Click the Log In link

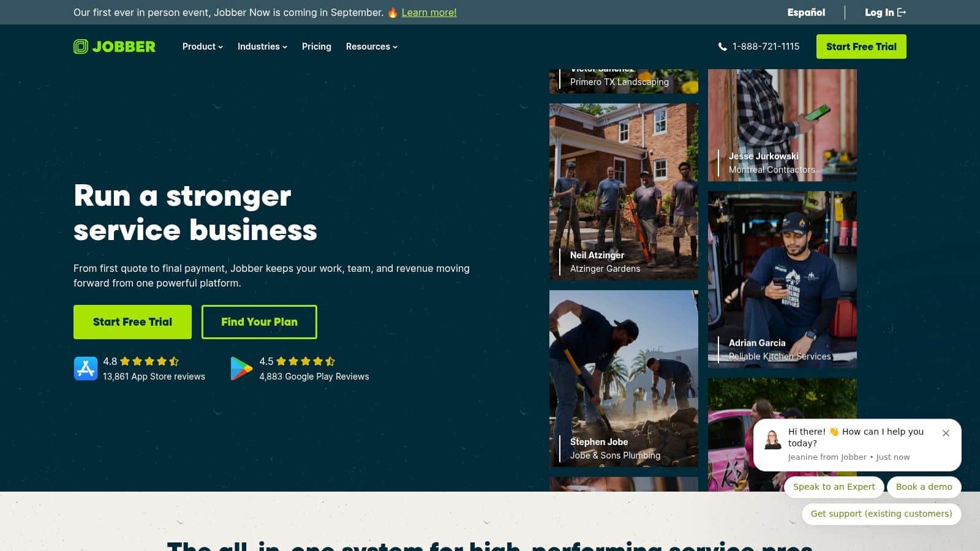pos(885,12)
